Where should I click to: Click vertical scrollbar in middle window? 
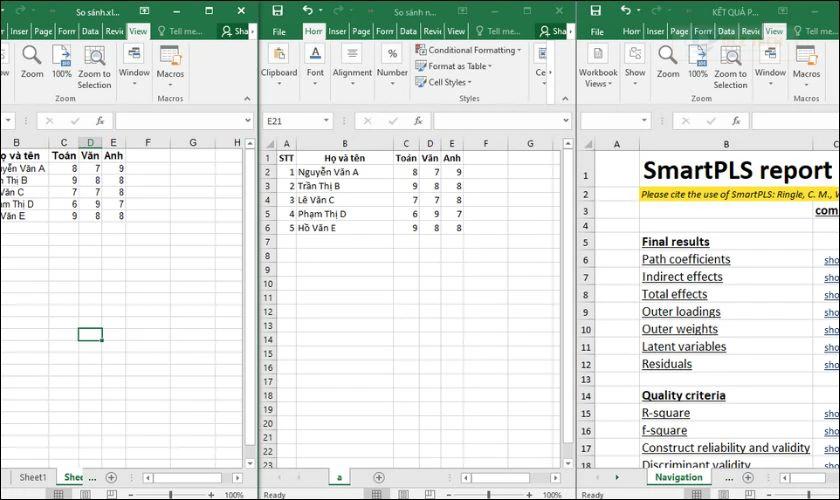pos(568,295)
